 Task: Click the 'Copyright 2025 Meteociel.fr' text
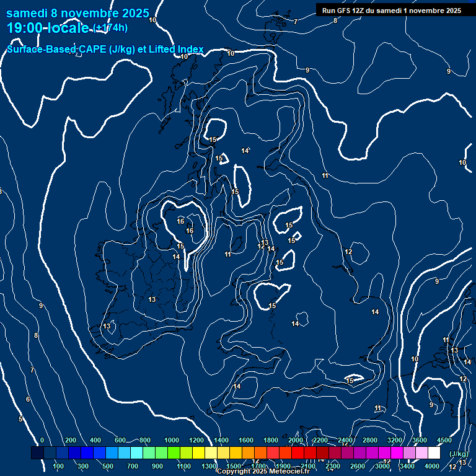coord(263,471)
